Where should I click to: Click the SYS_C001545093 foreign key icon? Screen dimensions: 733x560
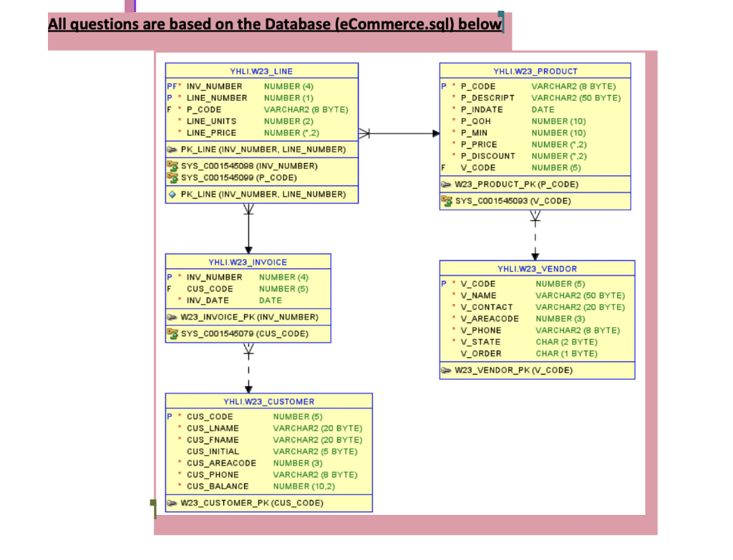coord(445,201)
